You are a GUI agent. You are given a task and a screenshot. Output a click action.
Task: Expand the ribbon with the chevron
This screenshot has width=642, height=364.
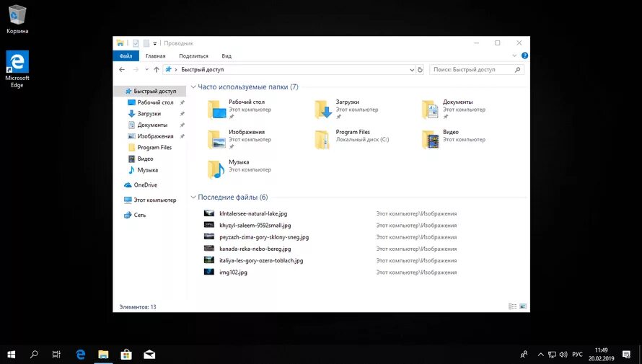coord(514,56)
